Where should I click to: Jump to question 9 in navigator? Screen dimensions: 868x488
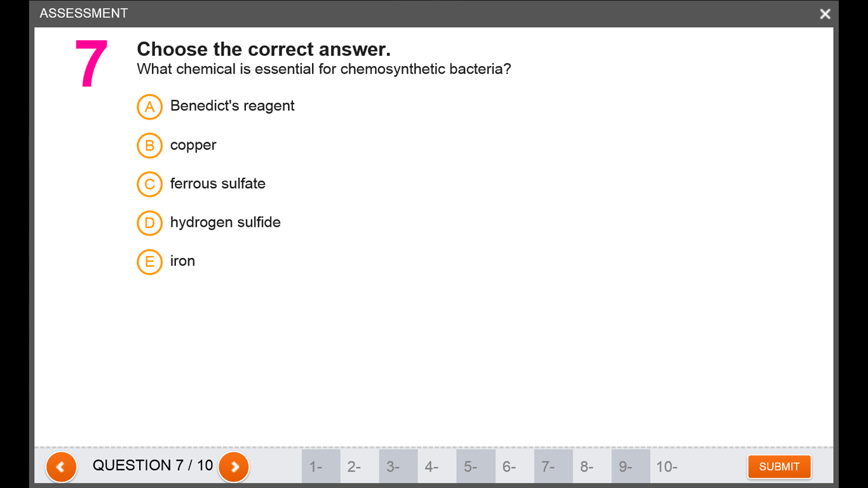[630, 466]
